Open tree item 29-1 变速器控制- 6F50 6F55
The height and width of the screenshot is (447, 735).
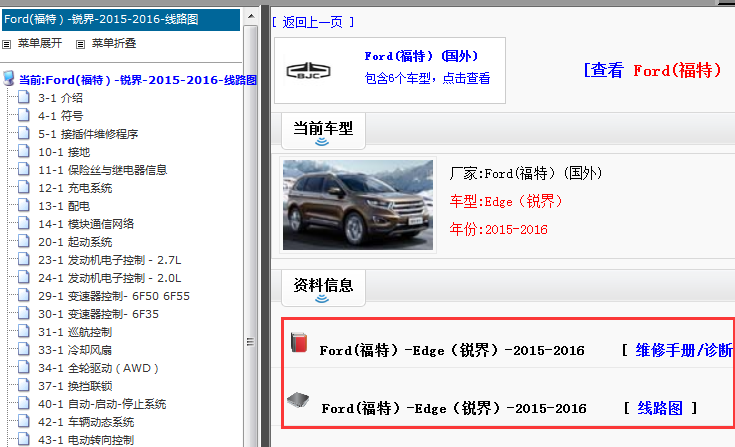click(114, 296)
